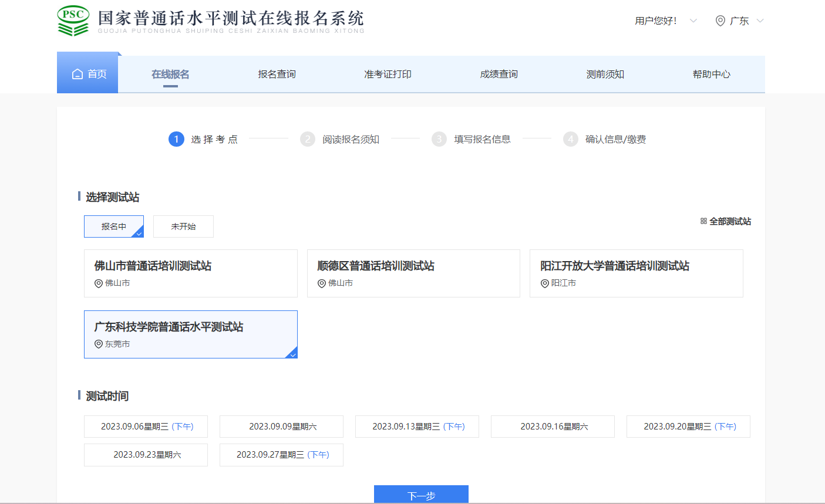Click the grid icon beside 全部测试站
Image resolution: width=825 pixels, height=504 pixels.
[x=703, y=221]
